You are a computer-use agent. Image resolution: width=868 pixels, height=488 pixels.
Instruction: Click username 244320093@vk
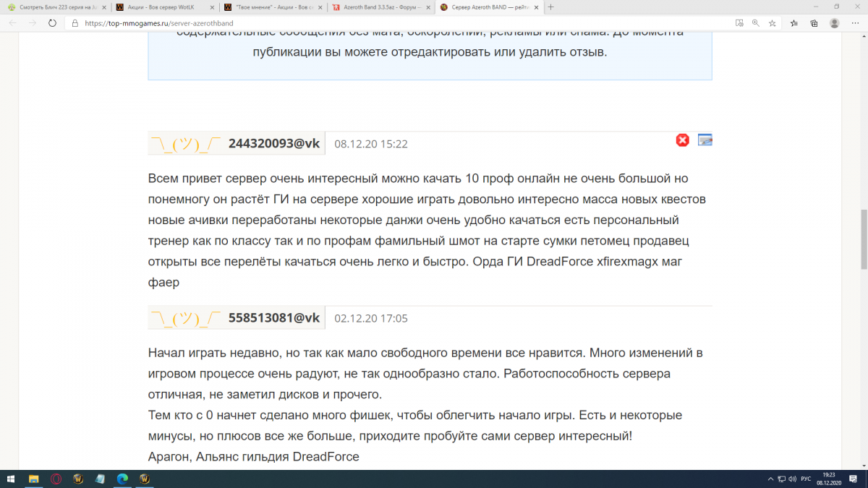point(273,143)
